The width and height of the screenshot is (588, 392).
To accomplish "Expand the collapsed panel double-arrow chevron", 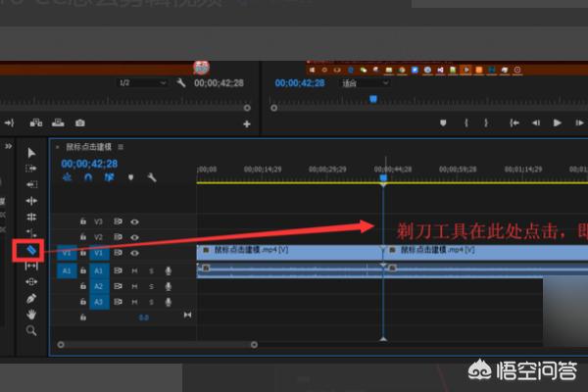I will tap(9, 146).
